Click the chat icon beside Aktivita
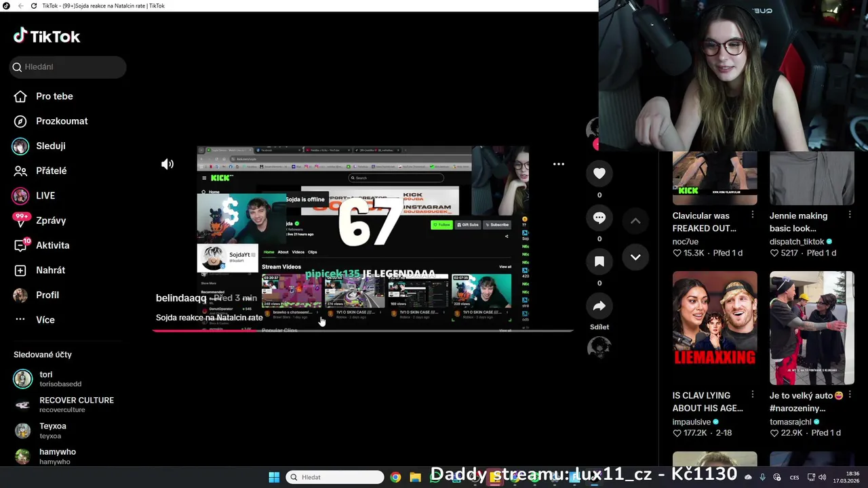The height and width of the screenshot is (488, 868). 20,245
